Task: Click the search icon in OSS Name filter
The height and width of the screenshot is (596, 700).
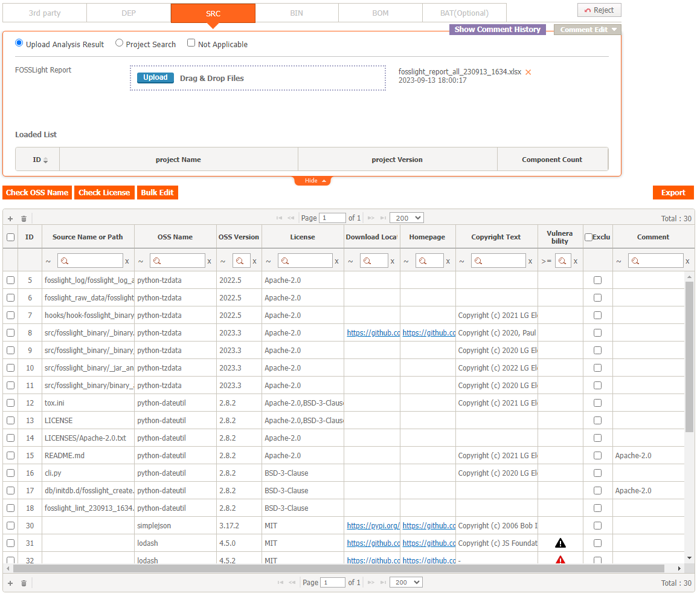Action: tap(158, 261)
